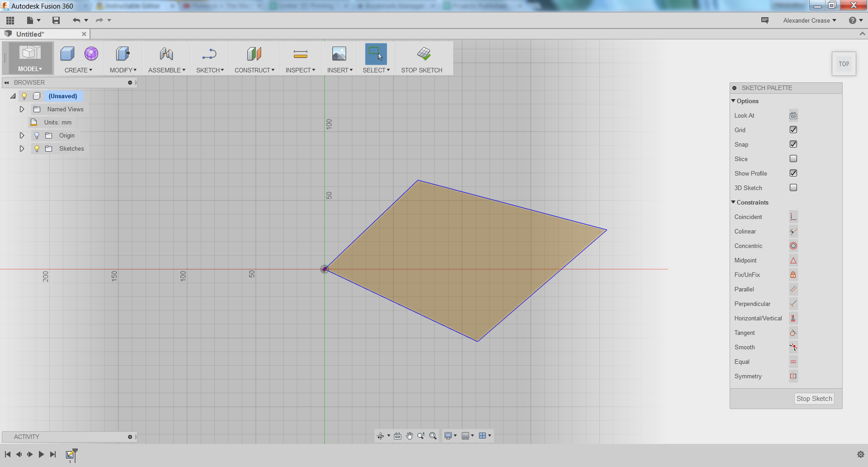Expand the Named Views tree node
This screenshot has height=467, width=868.
pyautogui.click(x=22, y=109)
